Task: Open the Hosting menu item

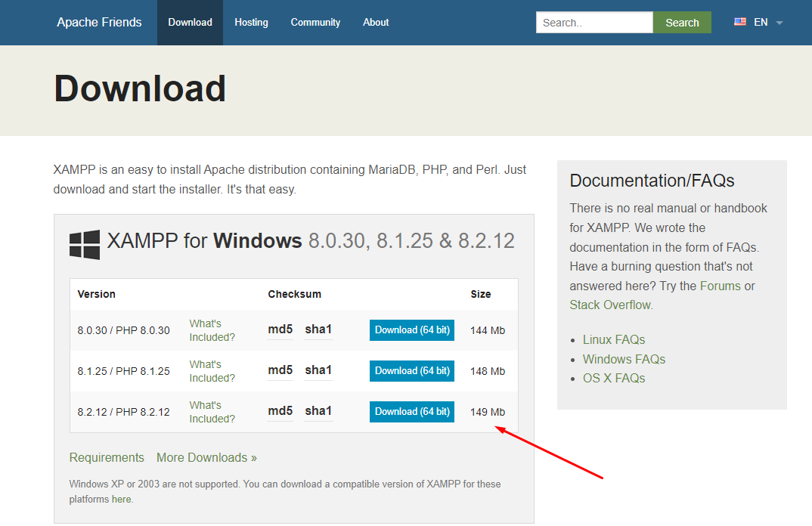Action: (251, 23)
